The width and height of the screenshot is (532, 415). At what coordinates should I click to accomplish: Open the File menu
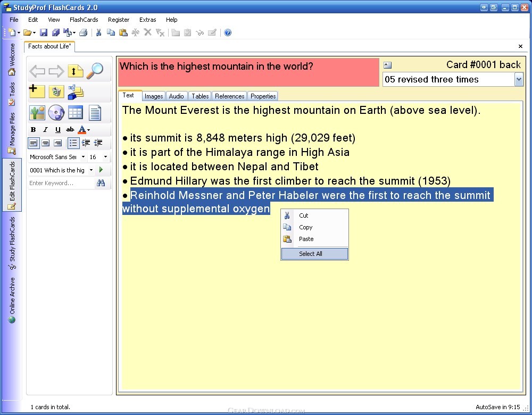point(14,20)
